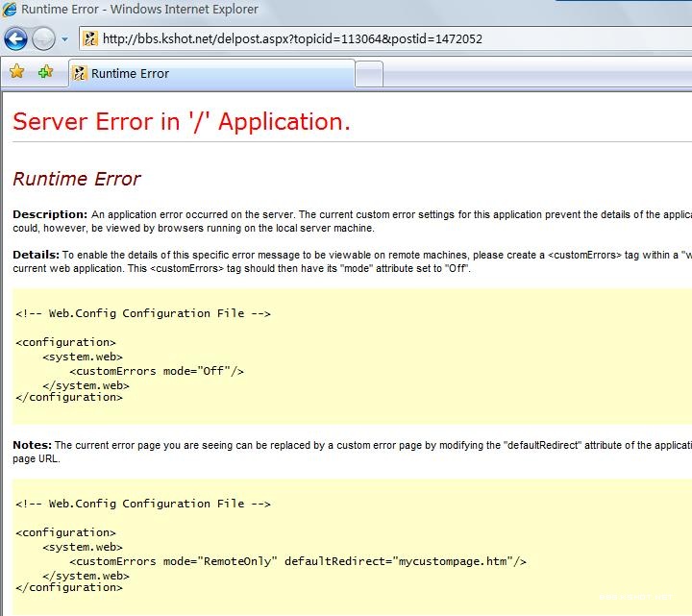
Task: Click the favicon on Runtime Error tab
Action: (81, 73)
